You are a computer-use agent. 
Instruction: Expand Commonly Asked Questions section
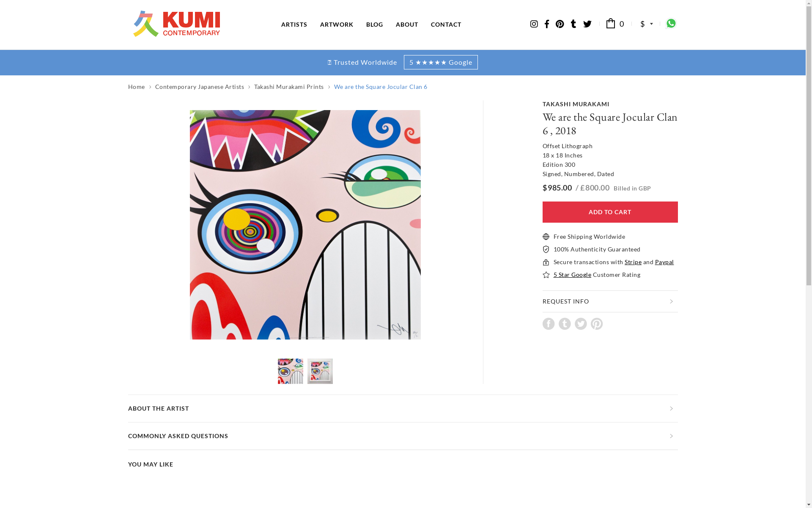tap(403, 436)
